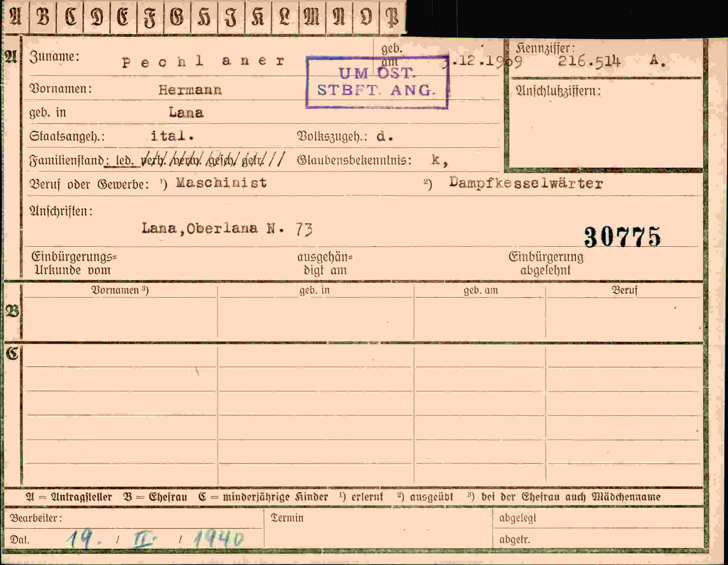Viewport: 728px width, 565px height.
Task: Click the 'Beruf' column header
Action: [x=624, y=290]
